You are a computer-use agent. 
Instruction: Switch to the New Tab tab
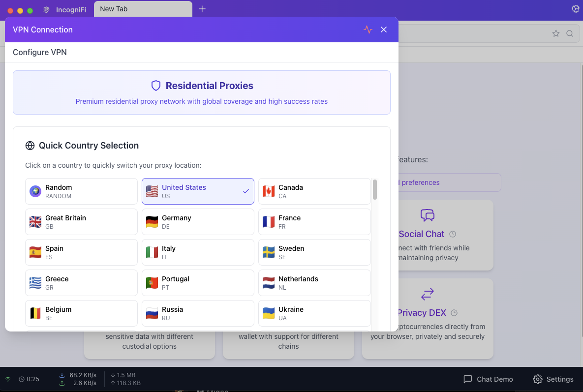[x=143, y=9]
